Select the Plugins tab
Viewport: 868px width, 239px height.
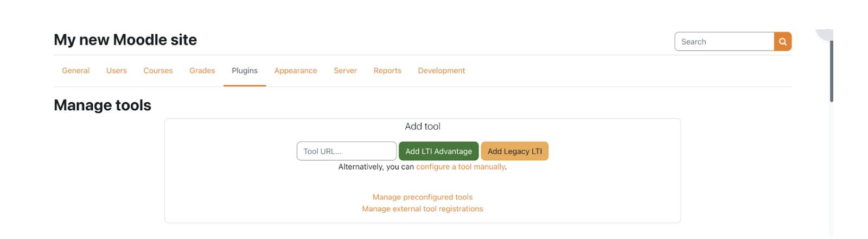click(245, 71)
